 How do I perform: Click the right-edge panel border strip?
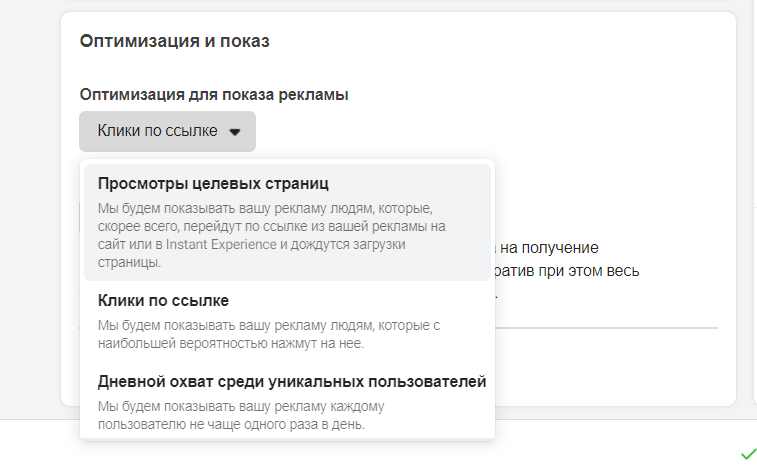pyautogui.click(x=753, y=200)
